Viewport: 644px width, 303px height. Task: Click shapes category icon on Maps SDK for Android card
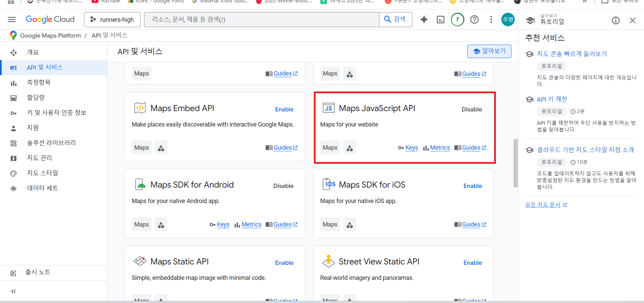161,224
